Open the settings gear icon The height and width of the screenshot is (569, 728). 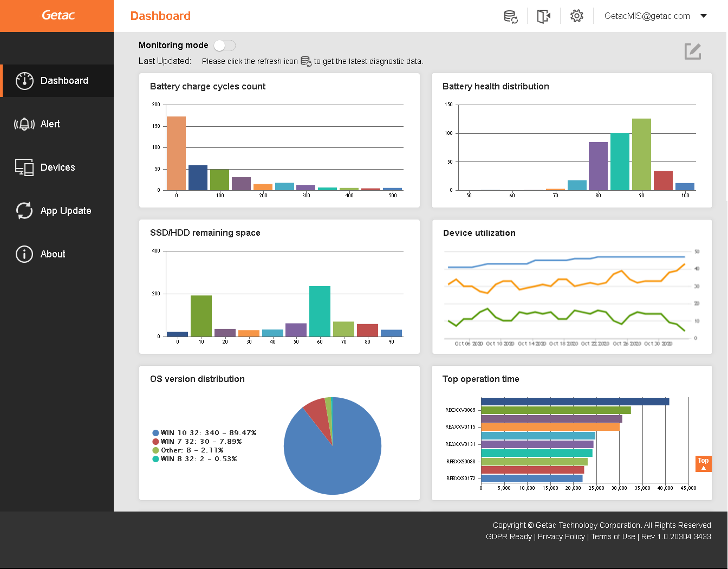point(577,16)
